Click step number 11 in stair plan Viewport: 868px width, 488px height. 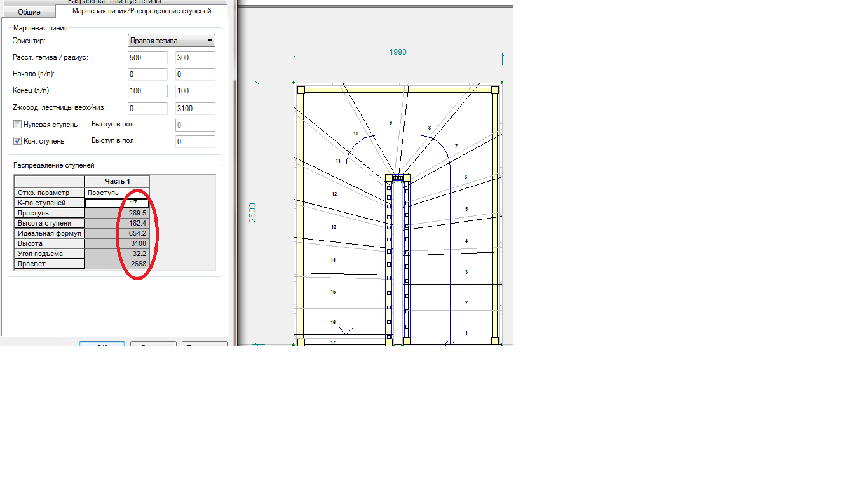click(x=338, y=161)
